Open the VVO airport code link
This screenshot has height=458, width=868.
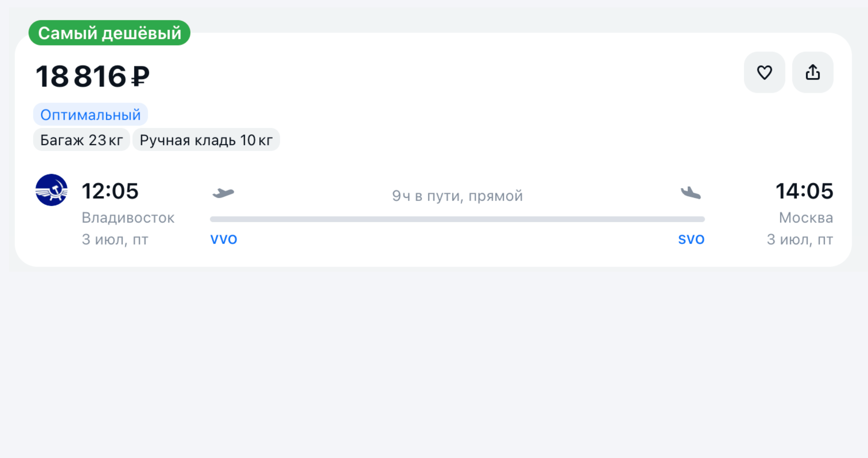(x=224, y=239)
